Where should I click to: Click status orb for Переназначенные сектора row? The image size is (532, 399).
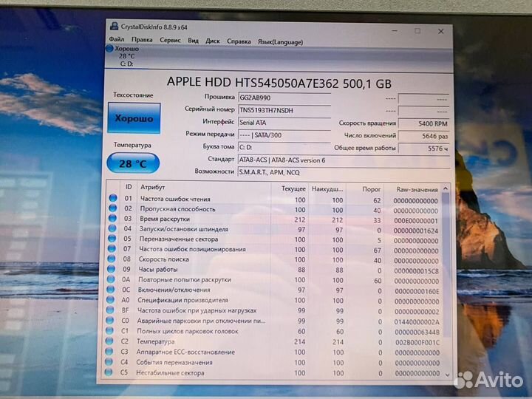[x=112, y=238]
